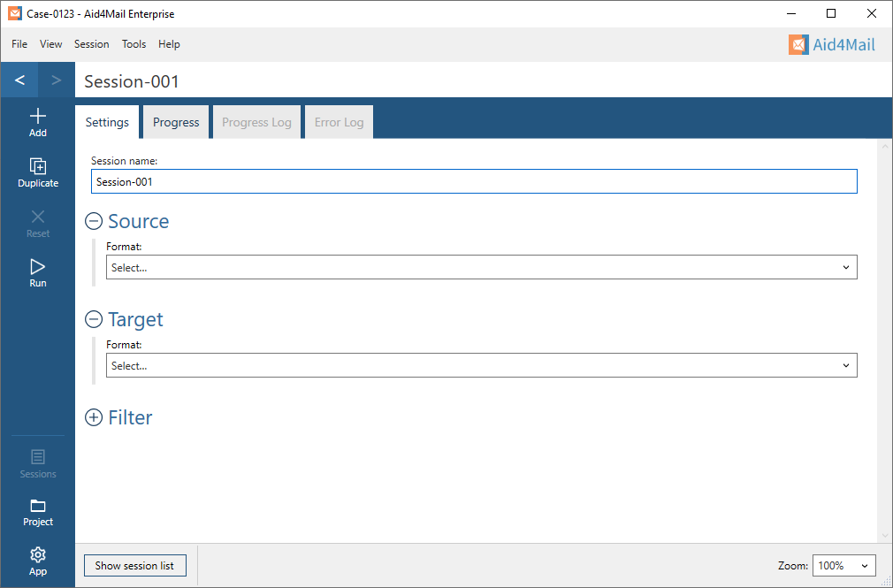
Task: Select the Duplicate session icon
Action: [37, 172]
